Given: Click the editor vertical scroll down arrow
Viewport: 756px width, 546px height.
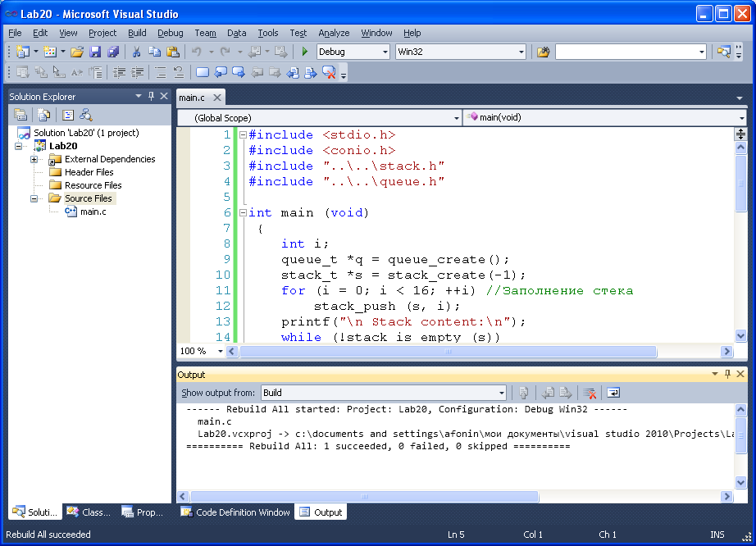Looking at the screenshot, I should coord(740,335).
